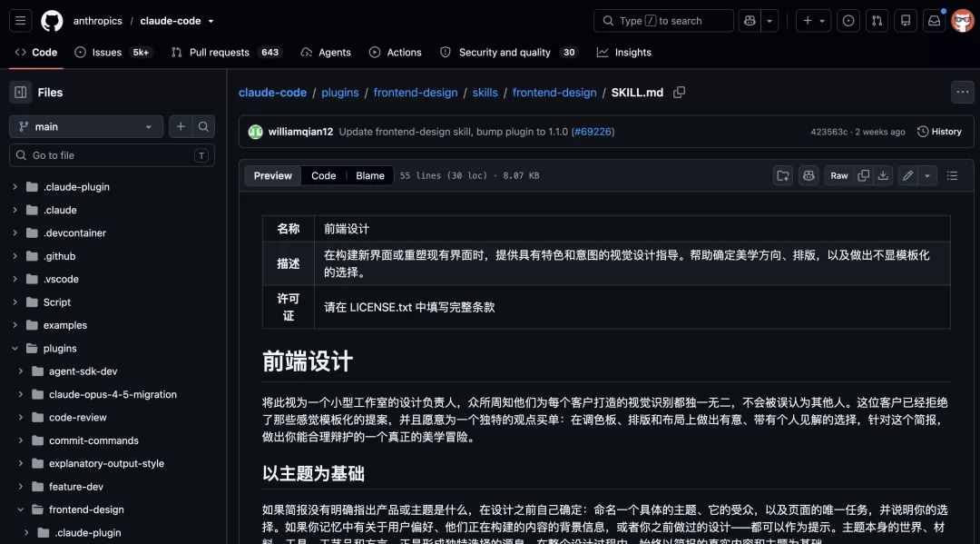Collapse the frontend-design folder in tree
980x544 pixels.
21,509
